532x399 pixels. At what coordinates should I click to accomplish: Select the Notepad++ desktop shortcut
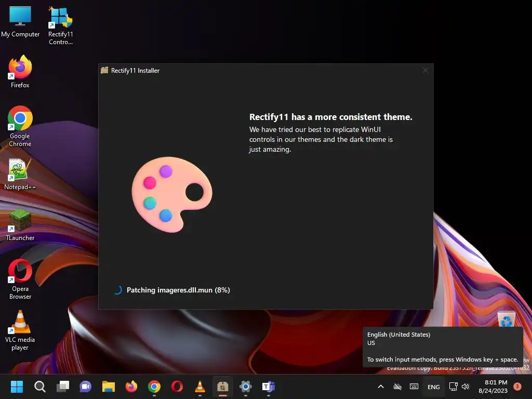pos(20,174)
